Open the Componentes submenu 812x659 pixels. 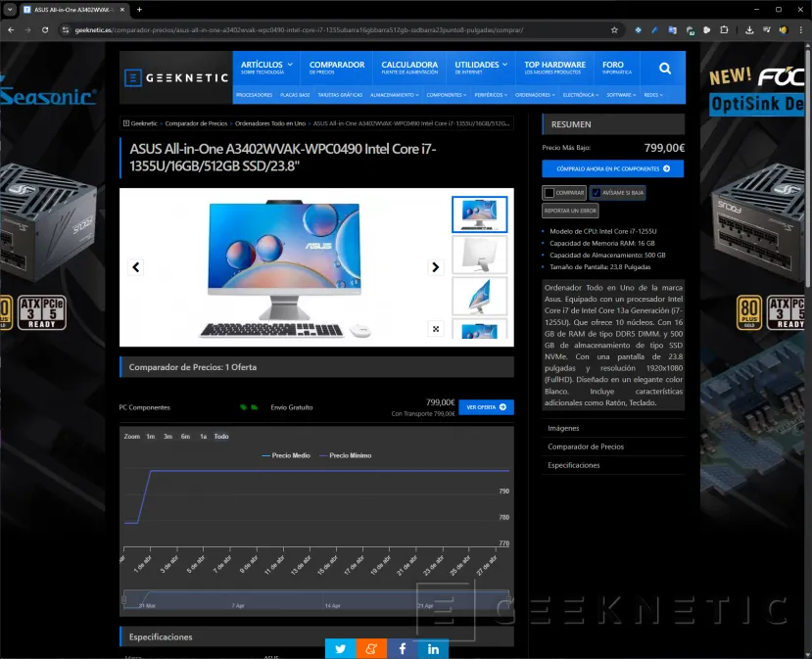click(447, 95)
